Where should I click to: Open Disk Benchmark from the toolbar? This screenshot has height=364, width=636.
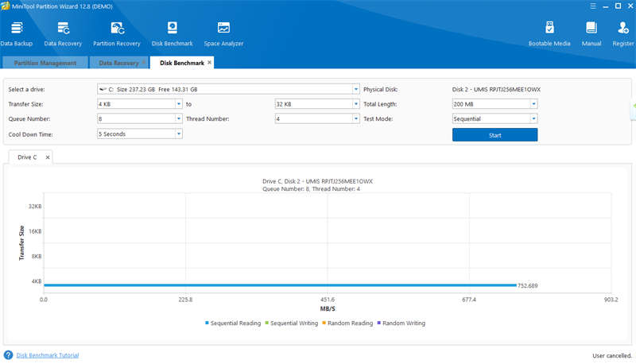172,32
